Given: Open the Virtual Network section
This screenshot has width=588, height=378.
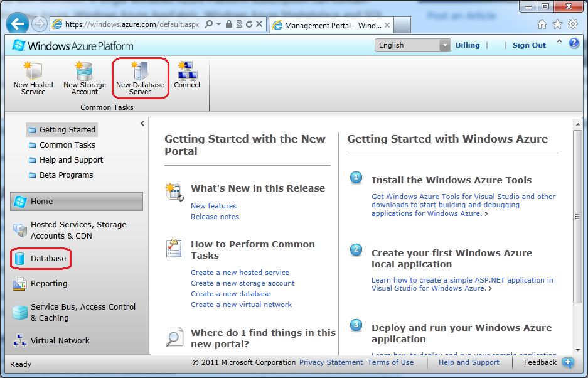Looking at the screenshot, I should pos(60,341).
